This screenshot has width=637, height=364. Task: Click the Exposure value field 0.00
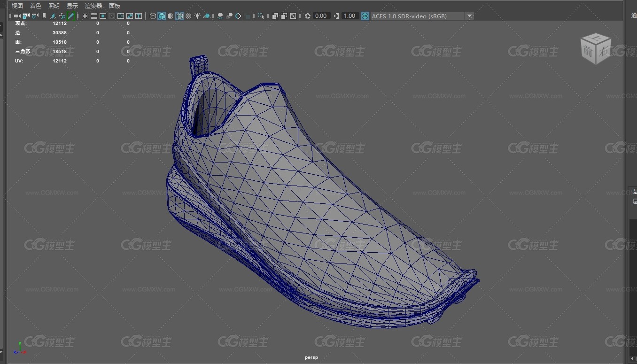[321, 16]
